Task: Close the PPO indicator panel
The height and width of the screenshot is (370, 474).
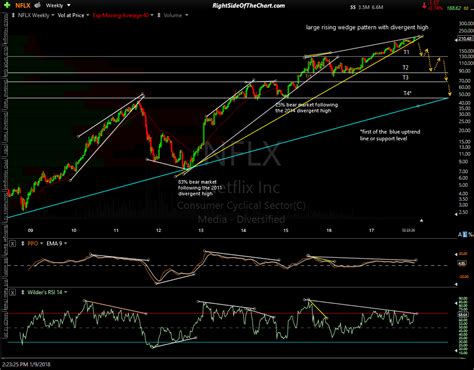Action: 12,244
